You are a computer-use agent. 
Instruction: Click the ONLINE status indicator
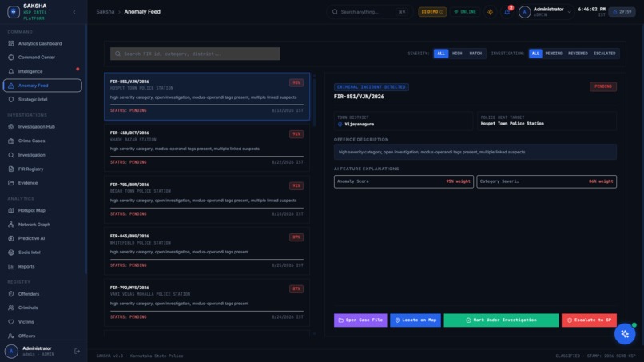tap(465, 12)
